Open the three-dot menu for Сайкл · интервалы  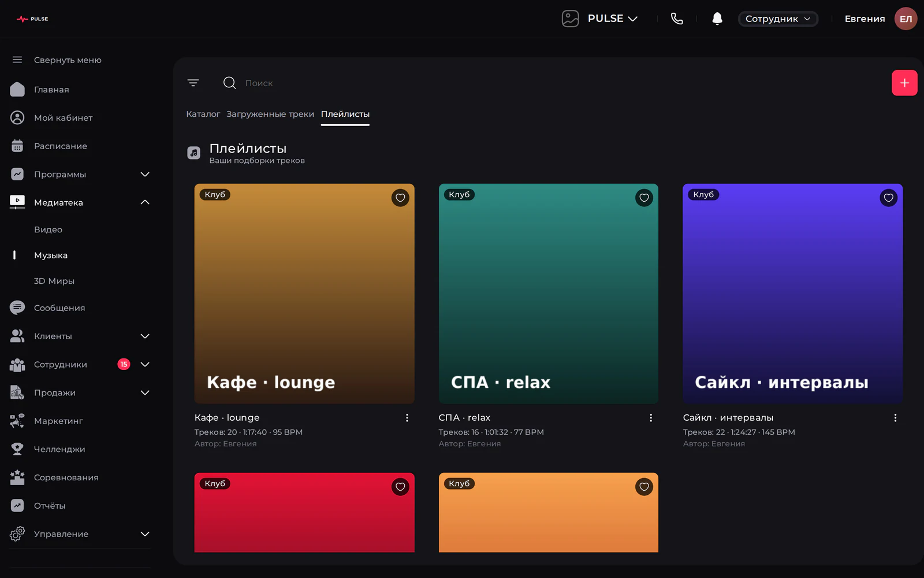pos(895,418)
